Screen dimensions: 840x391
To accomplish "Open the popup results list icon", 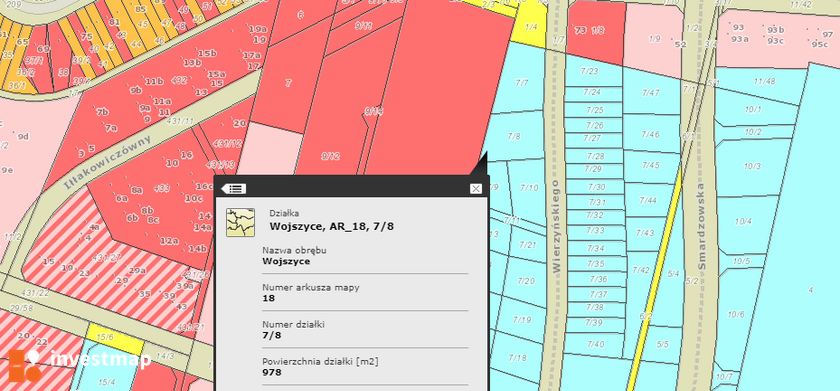I will click(x=234, y=189).
